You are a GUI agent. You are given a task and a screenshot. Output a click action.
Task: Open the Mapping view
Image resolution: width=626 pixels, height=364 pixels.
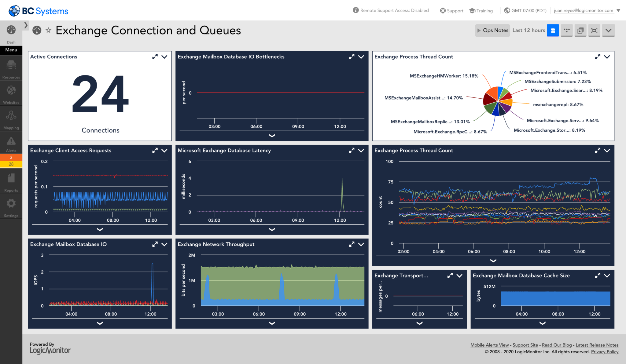click(11, 118)
